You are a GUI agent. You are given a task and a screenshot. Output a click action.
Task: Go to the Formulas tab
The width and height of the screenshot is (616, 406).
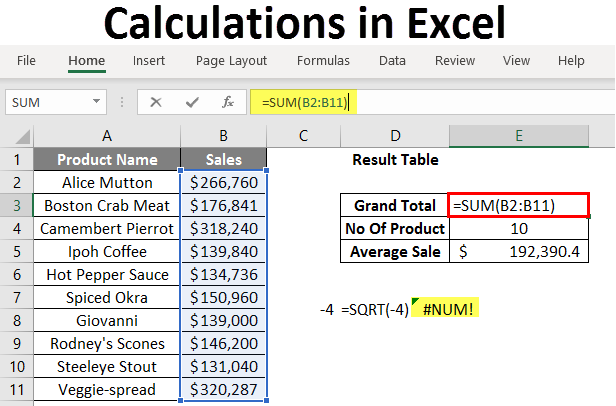pyautogui.click(x=323, y=61)
